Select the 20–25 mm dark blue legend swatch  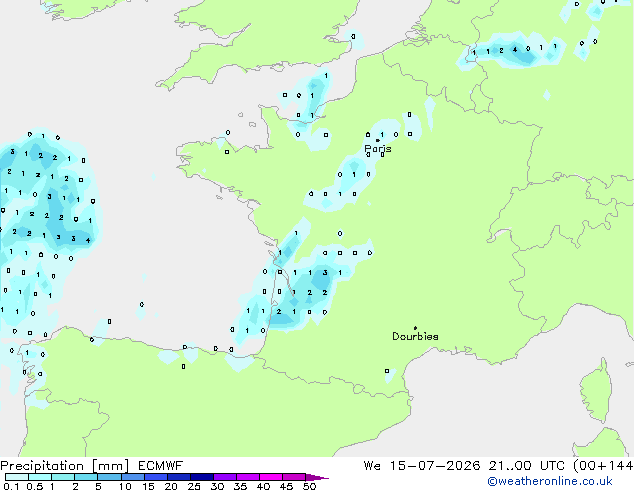point(179,477)
